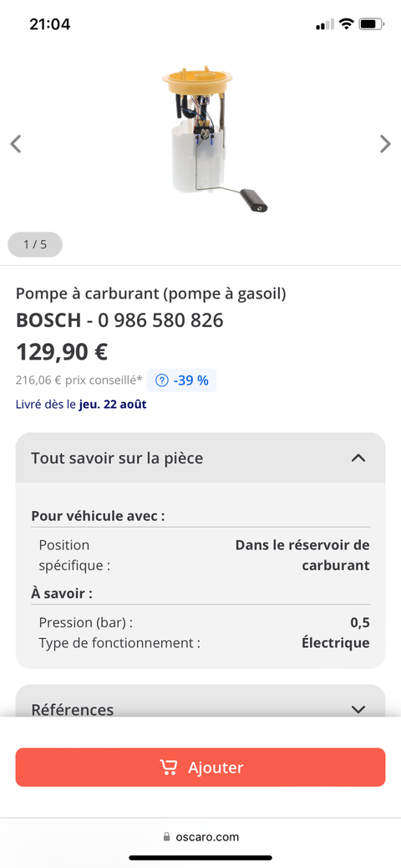Viewport: 401px width, 868px height.
Task: Tap the -39 % discount badge
Action: (x=181, y=380)
